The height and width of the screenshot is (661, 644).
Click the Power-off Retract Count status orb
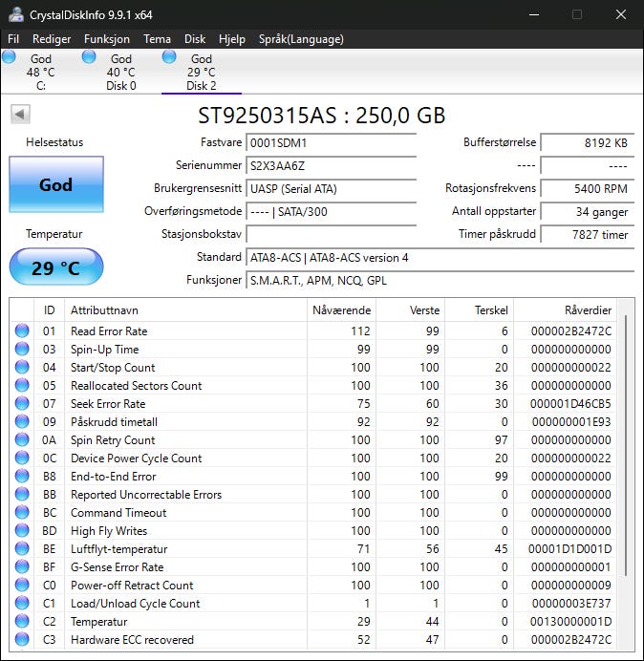coord(22,585)
